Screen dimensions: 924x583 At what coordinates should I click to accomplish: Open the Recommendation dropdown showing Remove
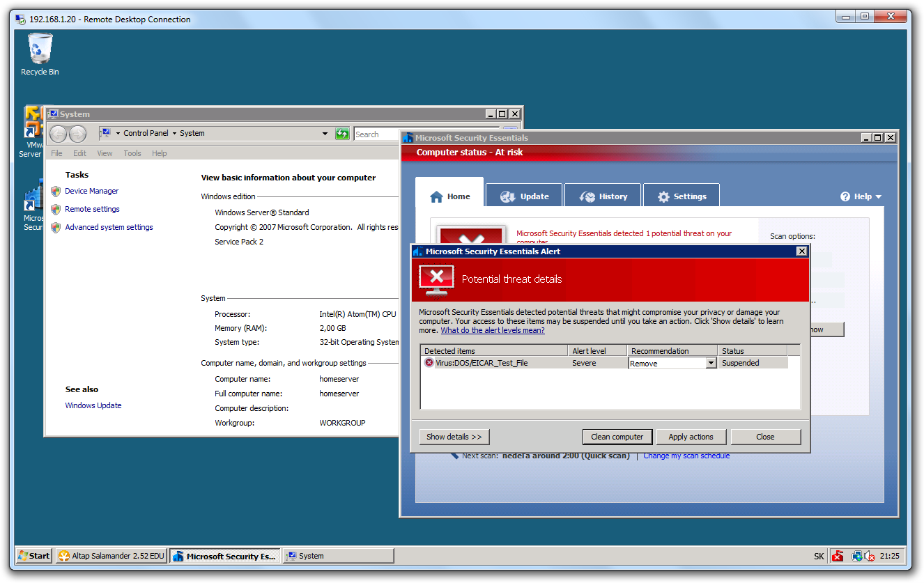click(x=711, y=363)
